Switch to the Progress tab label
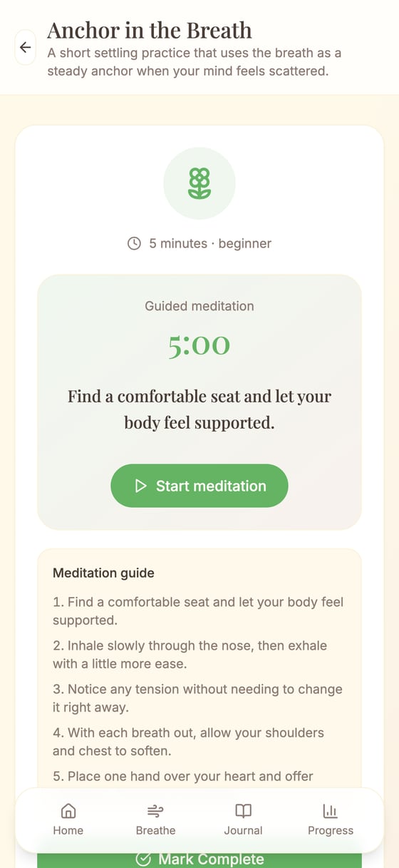 331,830
